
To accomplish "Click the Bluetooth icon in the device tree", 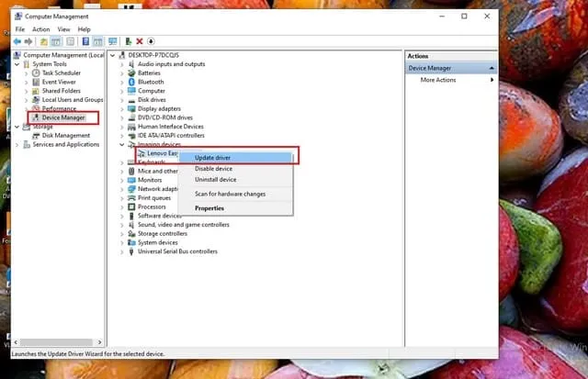I will [131, 82].
